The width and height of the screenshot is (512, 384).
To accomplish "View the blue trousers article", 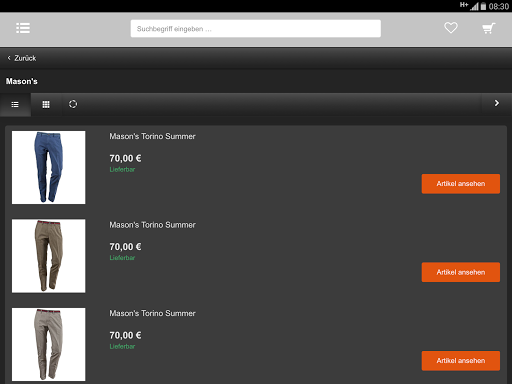I will 461,184.
